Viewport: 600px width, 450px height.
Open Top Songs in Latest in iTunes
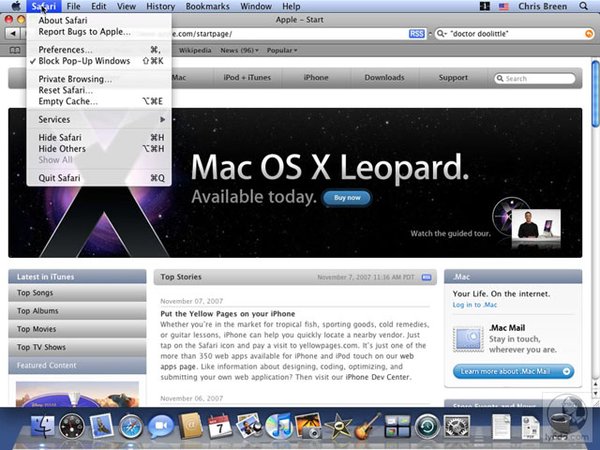pos(77,293)
